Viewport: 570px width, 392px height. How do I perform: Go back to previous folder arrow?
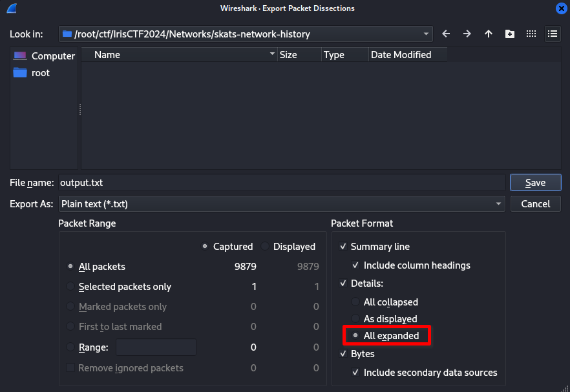446,34
